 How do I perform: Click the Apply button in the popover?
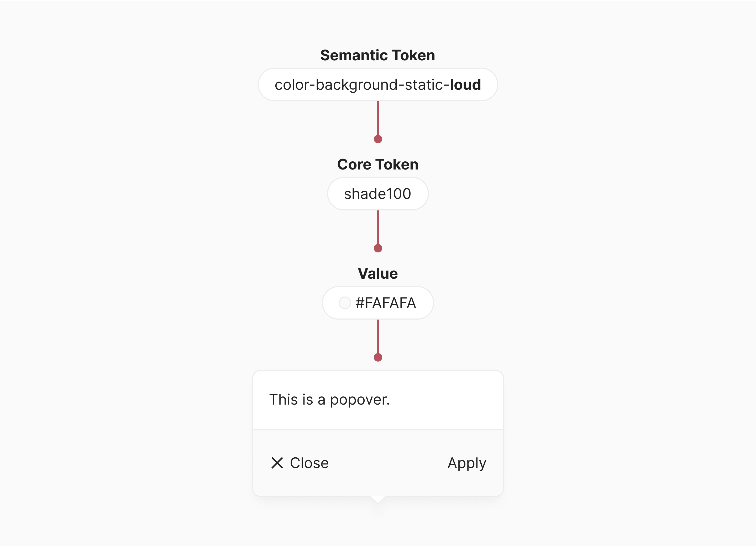click(x=467, y=463)
